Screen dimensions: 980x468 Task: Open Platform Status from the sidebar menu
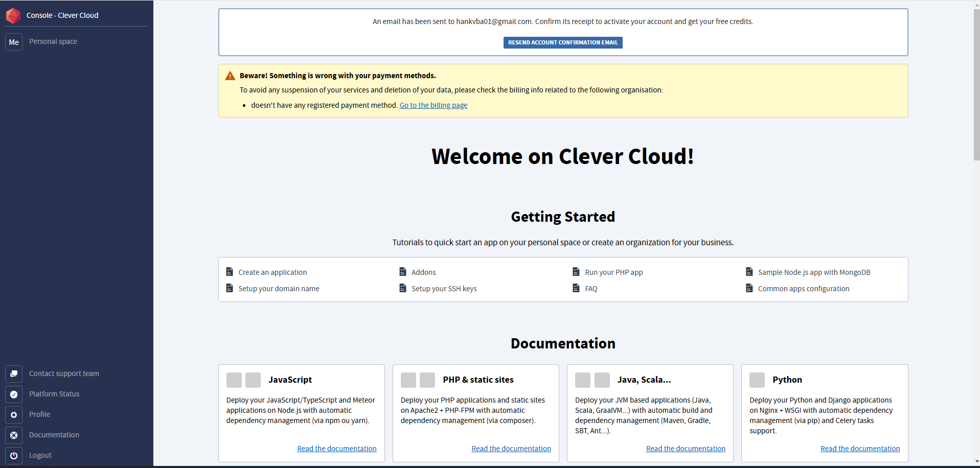click(54, 394)
